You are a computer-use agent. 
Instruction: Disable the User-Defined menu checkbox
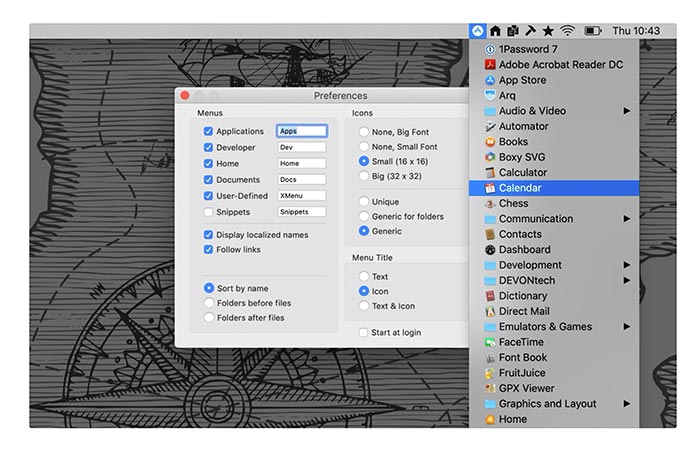[208, 196]
